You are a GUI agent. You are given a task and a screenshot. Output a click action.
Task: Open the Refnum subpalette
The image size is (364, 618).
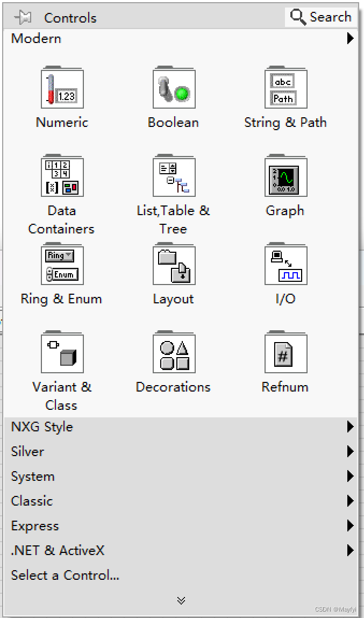point(286,352)
